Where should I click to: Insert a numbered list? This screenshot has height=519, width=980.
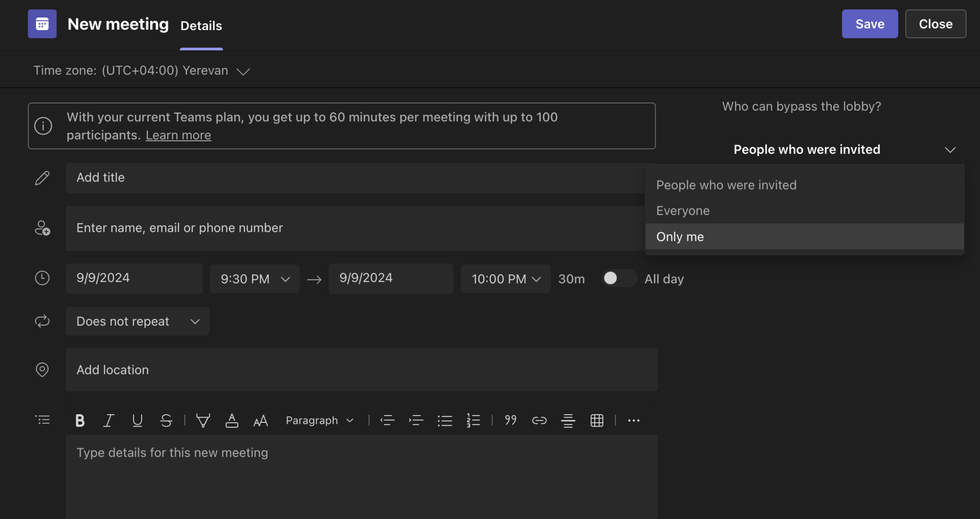point(473,420)
